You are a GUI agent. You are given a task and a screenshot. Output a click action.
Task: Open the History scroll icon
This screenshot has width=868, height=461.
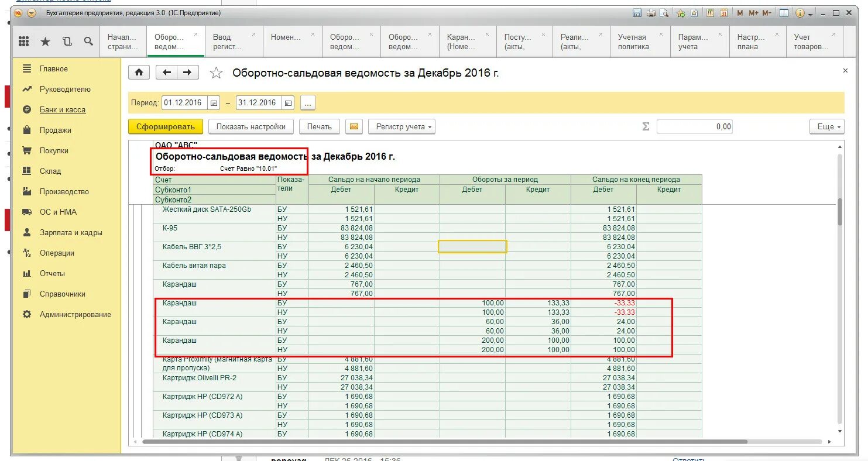pyautogui.click(x=67, y=42)
